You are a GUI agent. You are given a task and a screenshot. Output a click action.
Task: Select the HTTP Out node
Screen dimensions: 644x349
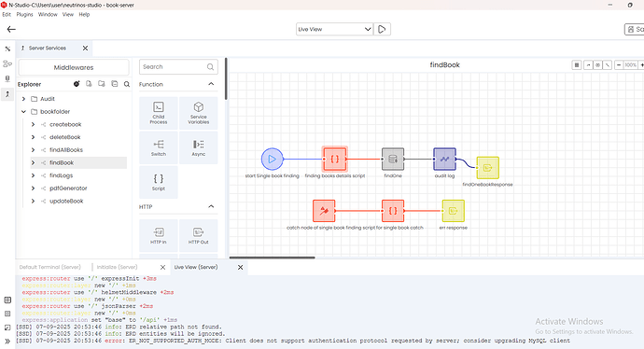(x=199, y=236)
